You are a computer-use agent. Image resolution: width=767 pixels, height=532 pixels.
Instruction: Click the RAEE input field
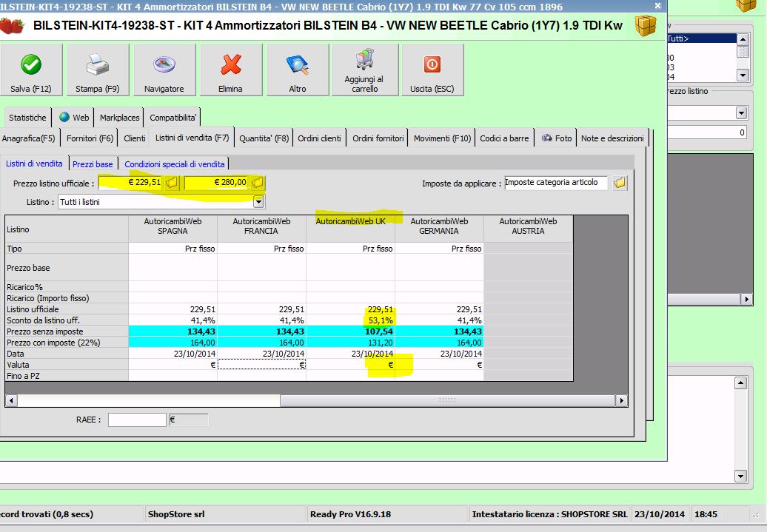[137, 420]
